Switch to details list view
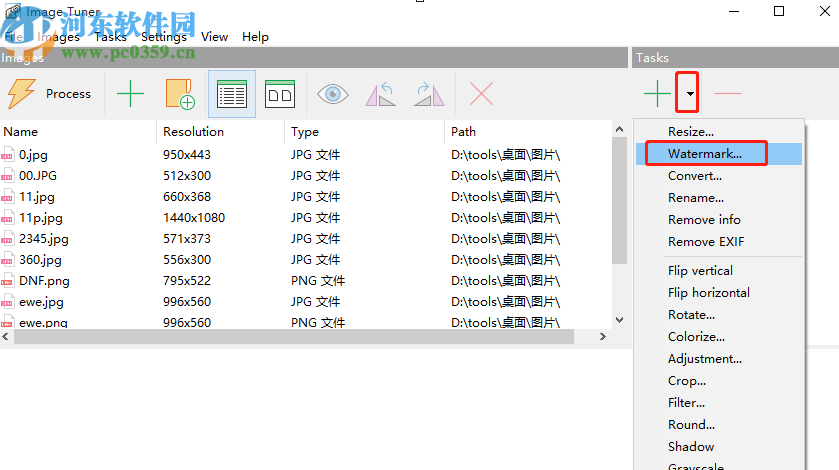The height and width of the screenshot is (470, 839). 232,94
